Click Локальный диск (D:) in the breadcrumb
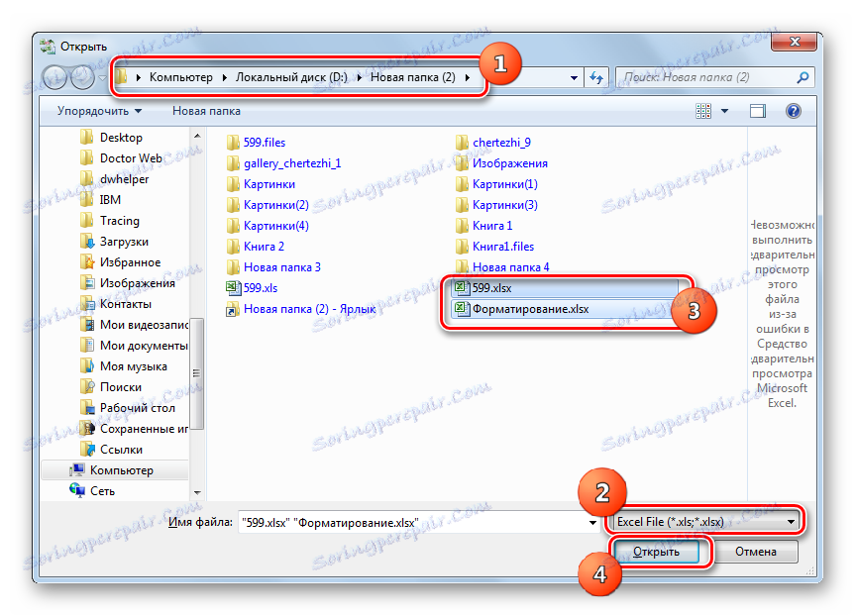The width and height of the screenshot is (856, 616). point(291,77)
